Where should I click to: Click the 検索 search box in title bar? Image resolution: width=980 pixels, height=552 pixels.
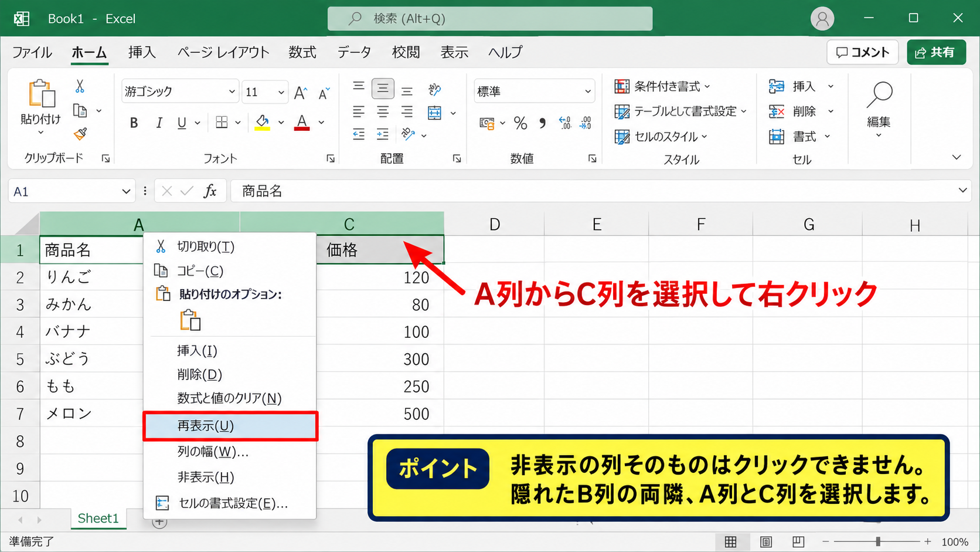coord(490,19)
